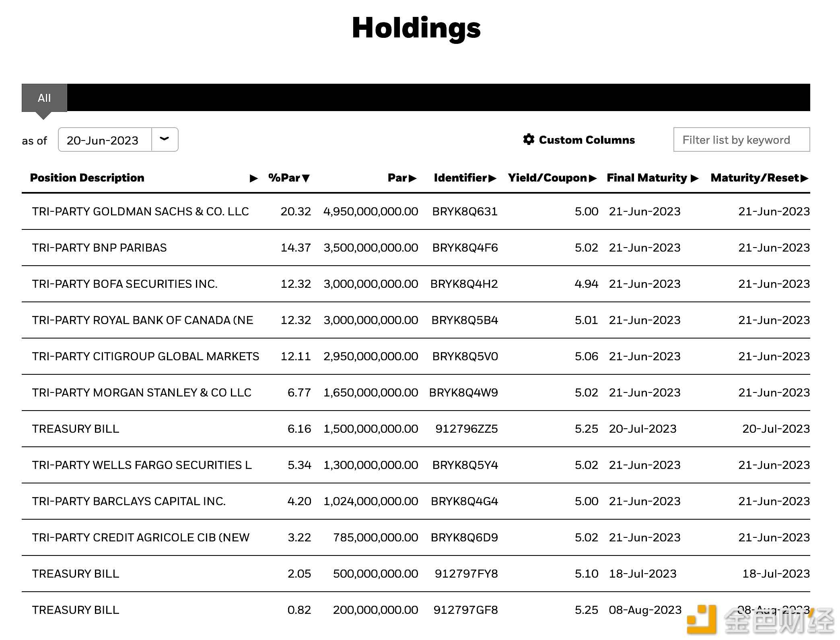The width and height of the screenshot is (840, 640).
Task: Select TRI-PARTY CREDIT AGRICOLE CIB row
Action: point(416,537)
